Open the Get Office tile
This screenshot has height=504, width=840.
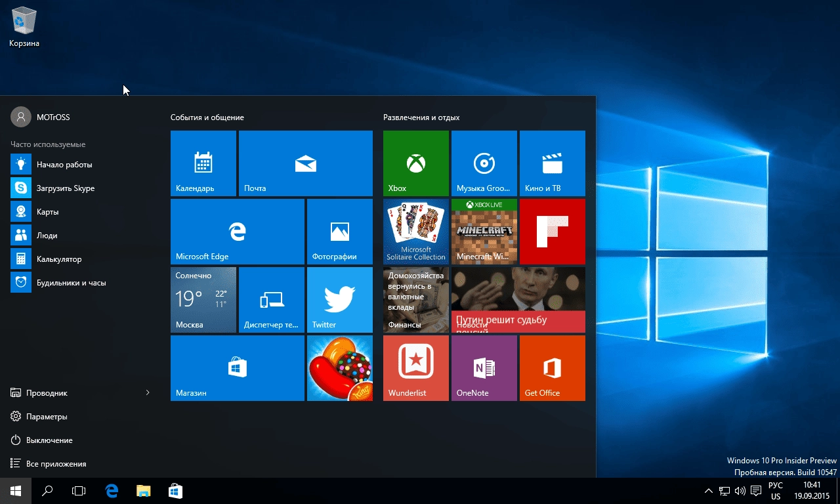553,368
